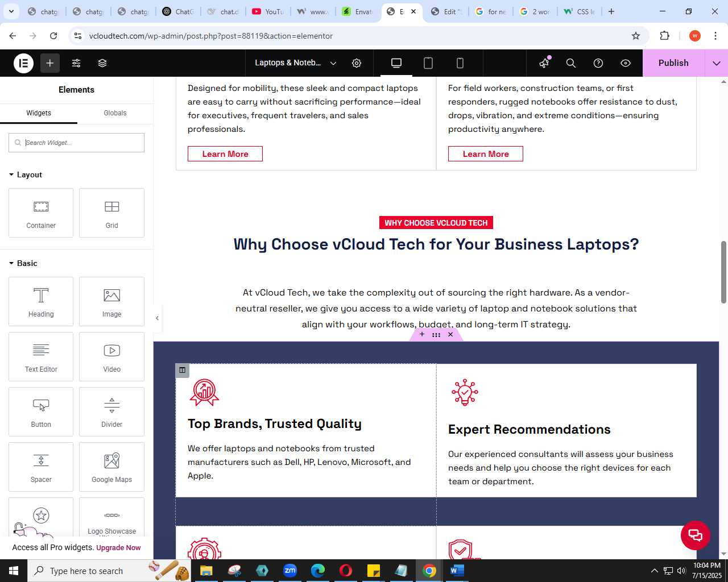728x582 pixels.
Task: Add container with section handle plus
Action: point(422,335)
